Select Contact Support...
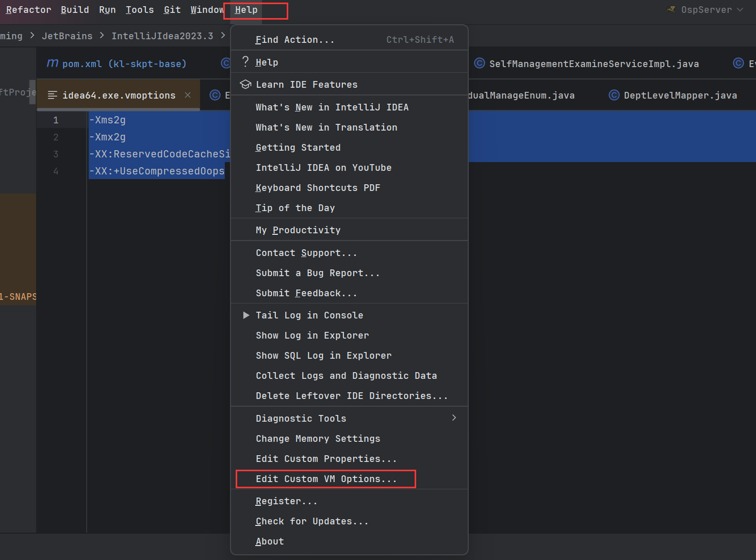The height and width of the screenshot is (560, 756). pos(349,253)
